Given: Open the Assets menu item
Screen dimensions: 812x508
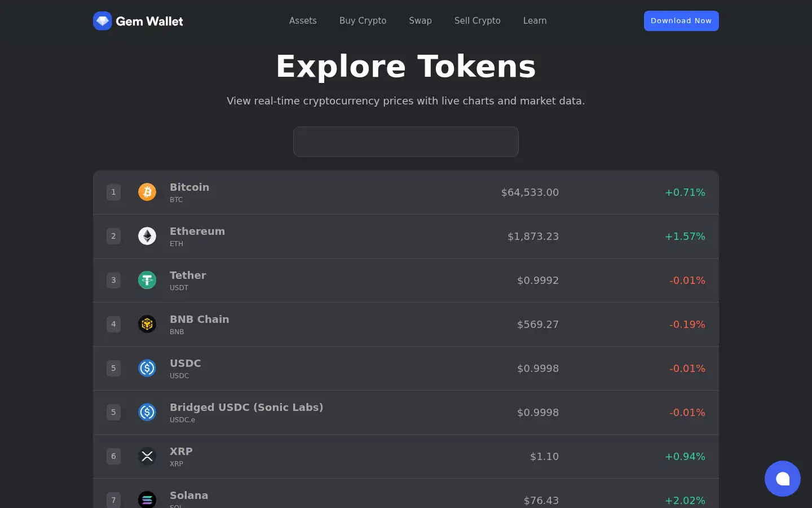Looking at the screenshot, I should [x=303, y=21].
